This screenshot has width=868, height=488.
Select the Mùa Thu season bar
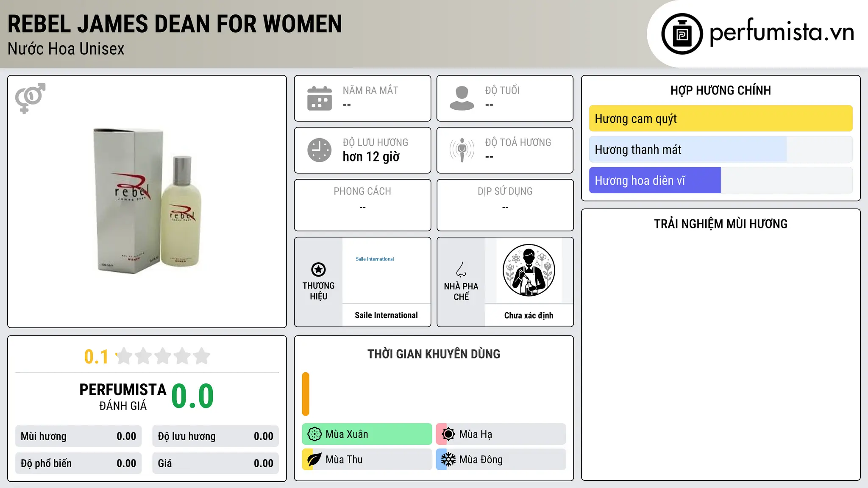[x=367, y=459]
